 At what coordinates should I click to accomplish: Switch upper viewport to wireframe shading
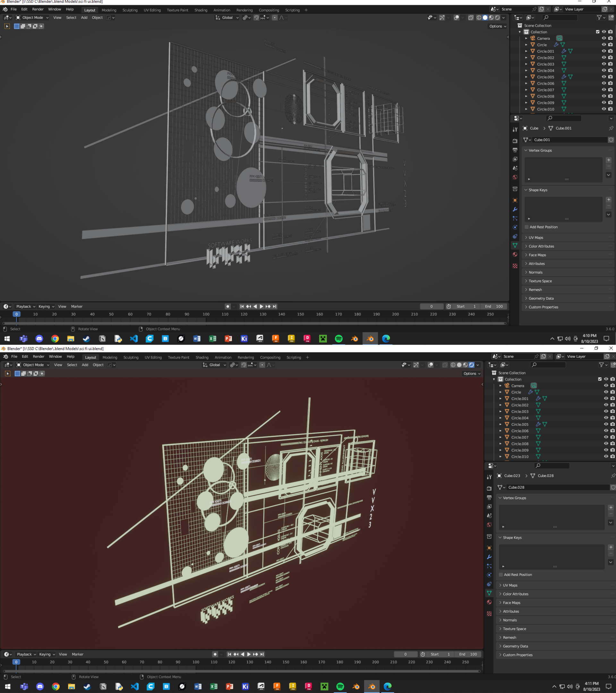point(479,18)
